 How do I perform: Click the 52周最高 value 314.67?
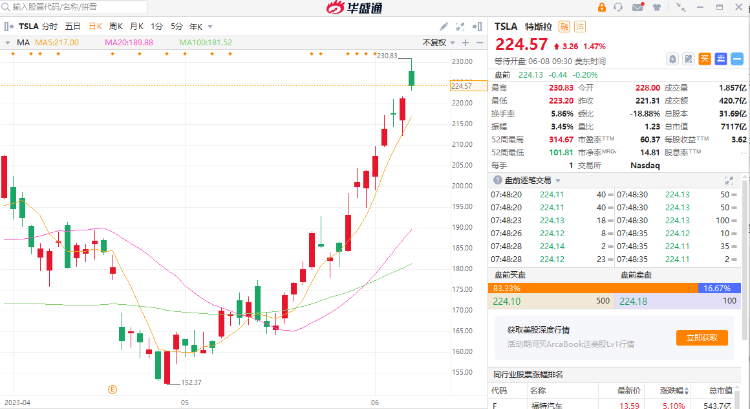click(x=561, y=139)
